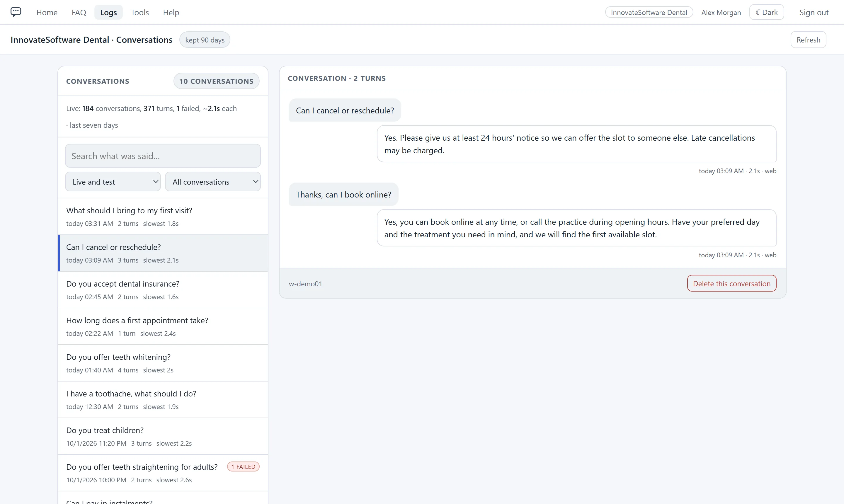Open Do you offer teeth whitening? conversation

(163, 363)
